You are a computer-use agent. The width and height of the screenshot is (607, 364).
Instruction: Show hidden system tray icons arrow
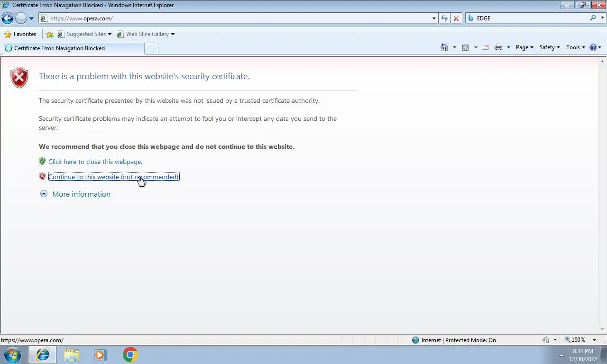[x=562, y=355]
